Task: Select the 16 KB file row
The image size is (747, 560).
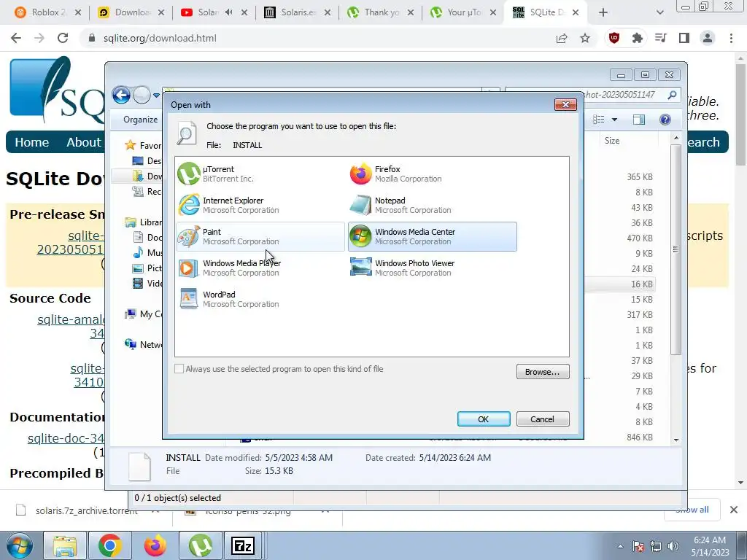Action: click(x=620, y=284)
